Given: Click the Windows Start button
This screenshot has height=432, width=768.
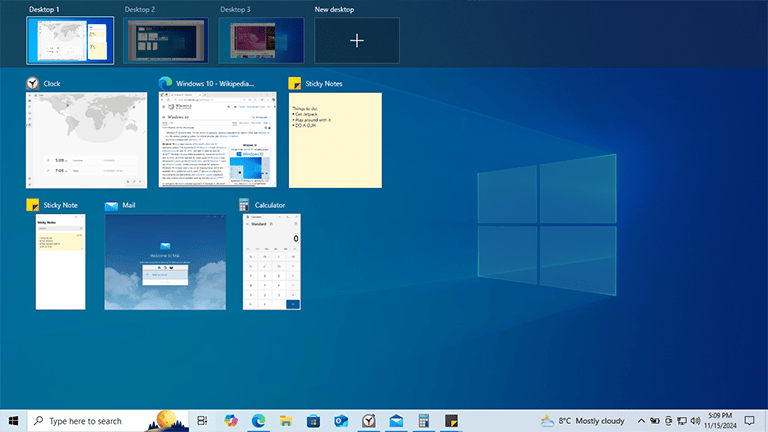Looking at the screenshot, I should pos(14,421).
